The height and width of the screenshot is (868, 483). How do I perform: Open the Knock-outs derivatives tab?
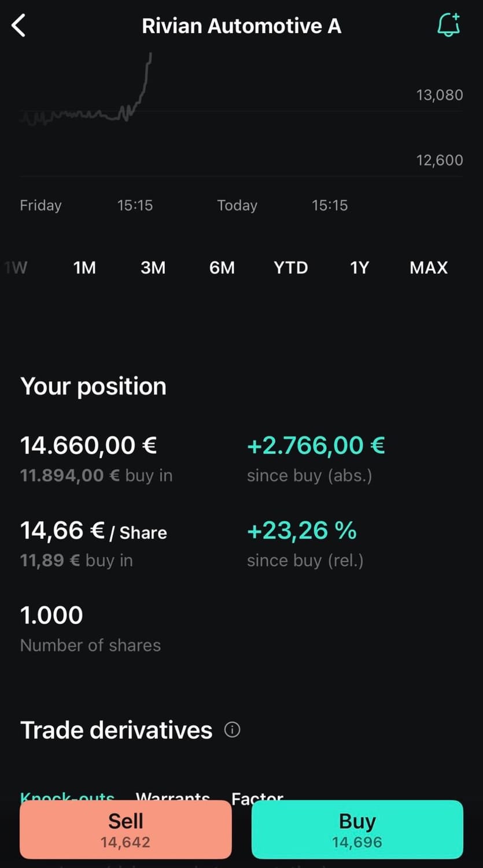[67, 797]
